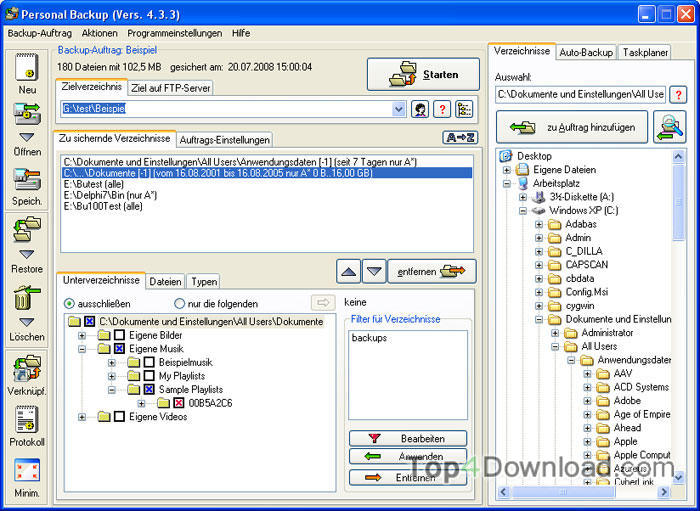This screenshot has height=511, width=700.
Task: Expand the Eigene Bilder subfolder
Action: (x=82, y=335)
